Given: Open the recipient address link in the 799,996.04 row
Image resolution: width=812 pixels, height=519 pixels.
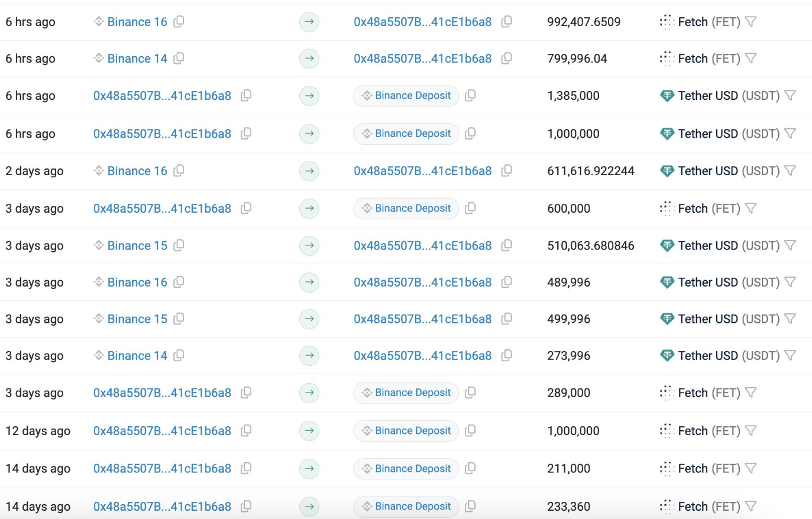Looking at the screenshot, I should coord(422,59).
